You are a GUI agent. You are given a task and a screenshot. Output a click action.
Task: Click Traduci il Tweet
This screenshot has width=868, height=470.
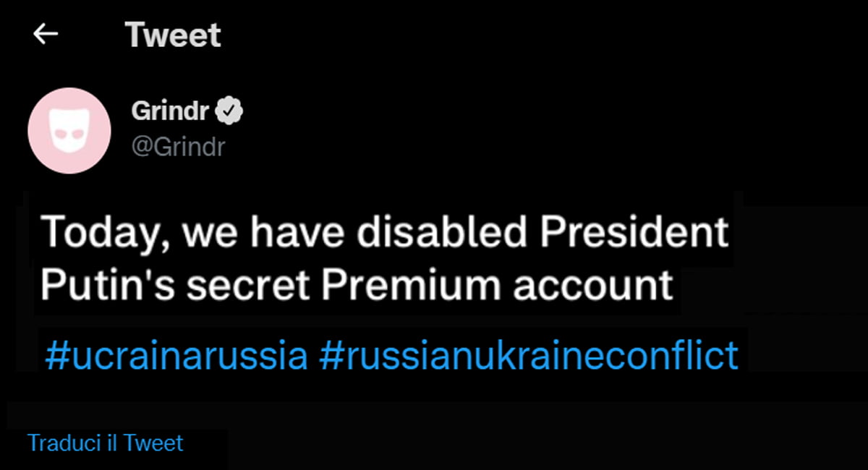(106, 443)
